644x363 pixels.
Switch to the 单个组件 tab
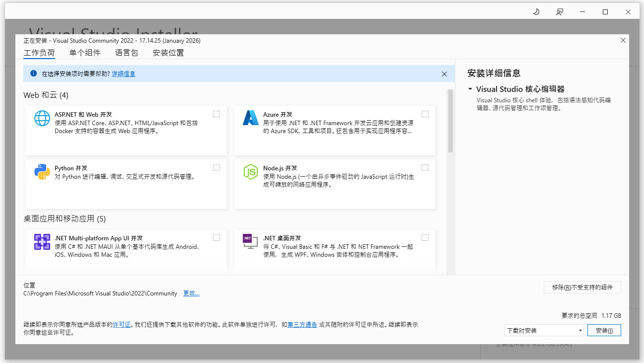pyautogui.click(x=84, y=53)
